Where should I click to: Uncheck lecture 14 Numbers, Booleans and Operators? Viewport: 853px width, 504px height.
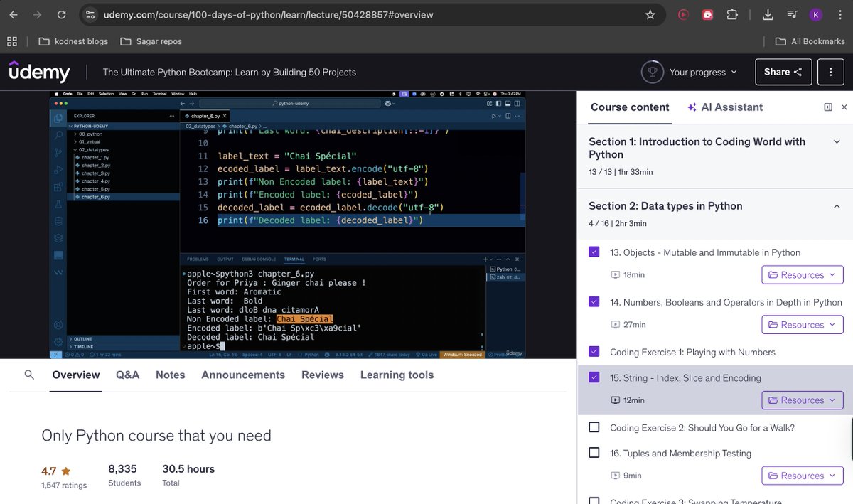594,301
